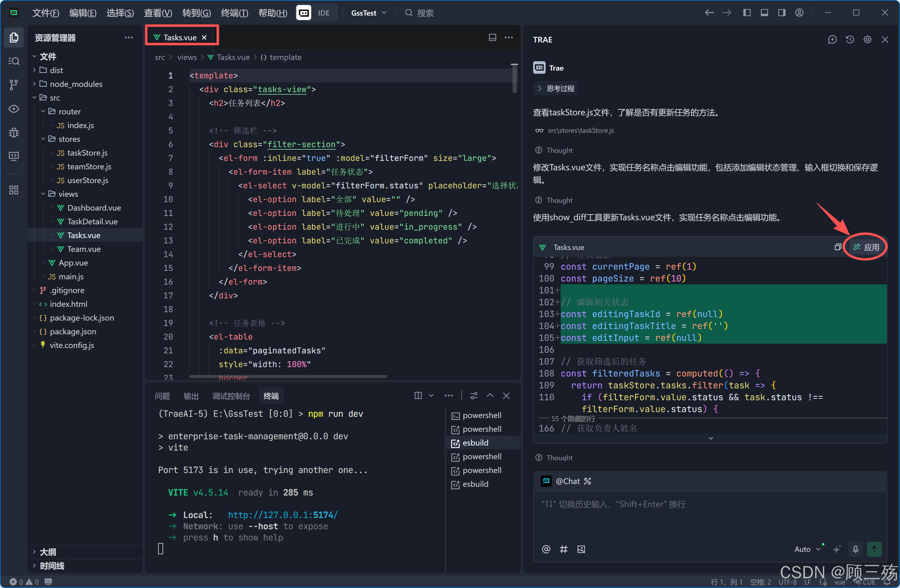The image size is (900, 588).
Task: Click the microphone voice input icon
Action: (855, 549)
